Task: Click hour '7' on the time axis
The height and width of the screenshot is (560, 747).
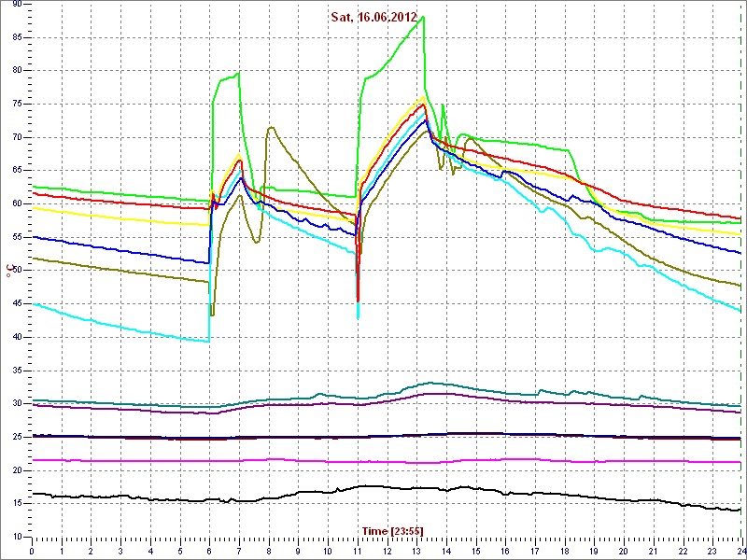Action: click(x=239, y=551)
